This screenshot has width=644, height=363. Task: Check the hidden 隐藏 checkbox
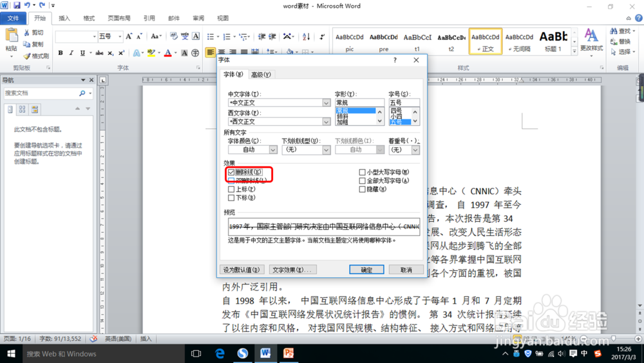(362, 189)
